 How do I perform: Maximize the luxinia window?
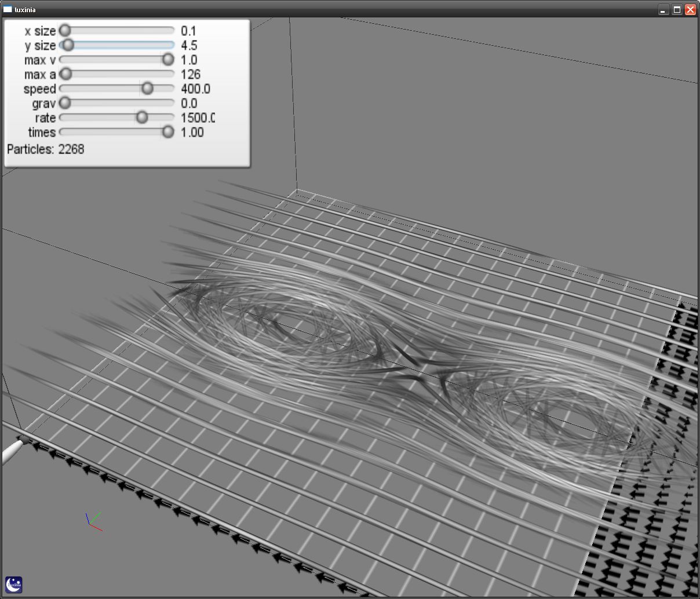coord(677,10)
